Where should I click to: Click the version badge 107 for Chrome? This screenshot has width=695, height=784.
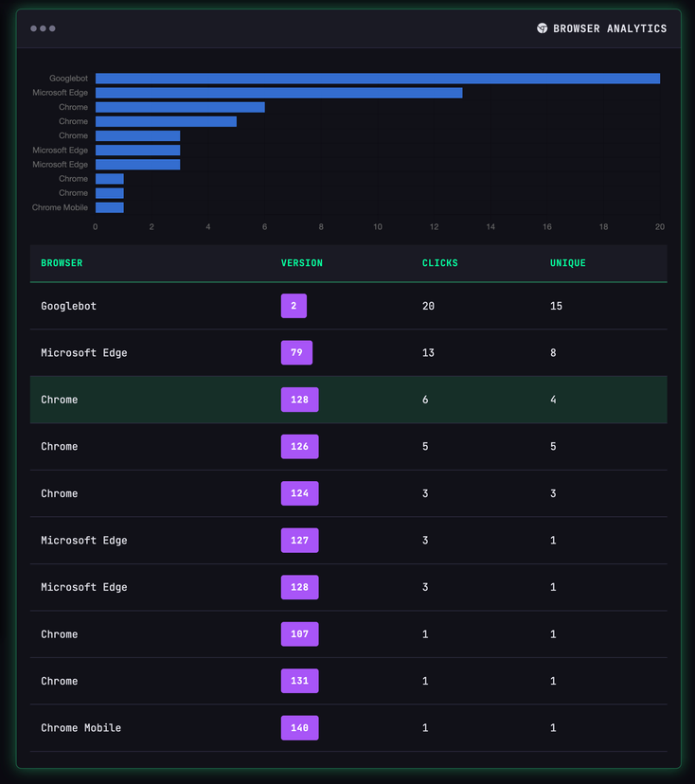click(x=299, y=633)
